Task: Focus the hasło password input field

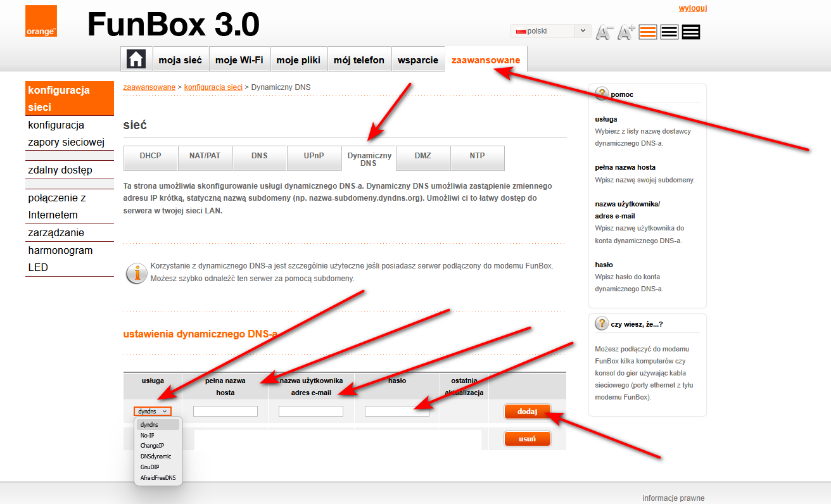Action: coord(397,412)
